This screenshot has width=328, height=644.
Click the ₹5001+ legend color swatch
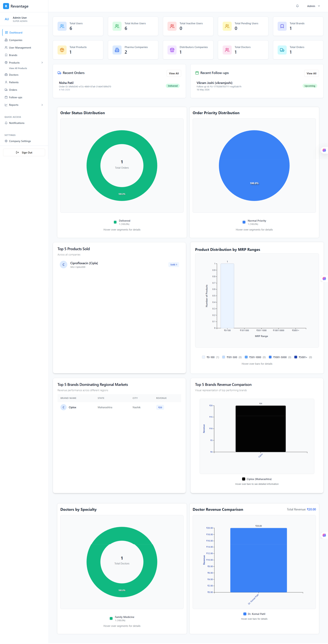pyautogui.click(x=296, y=357)
